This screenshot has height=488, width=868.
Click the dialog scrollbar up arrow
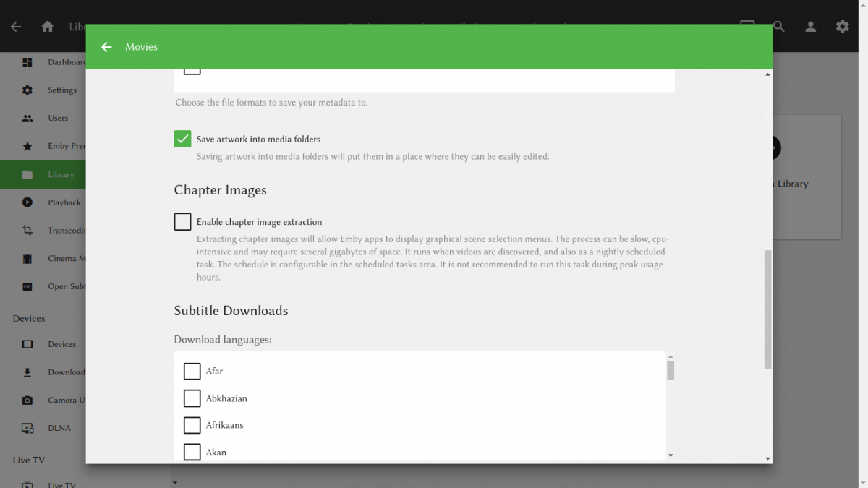768,74
